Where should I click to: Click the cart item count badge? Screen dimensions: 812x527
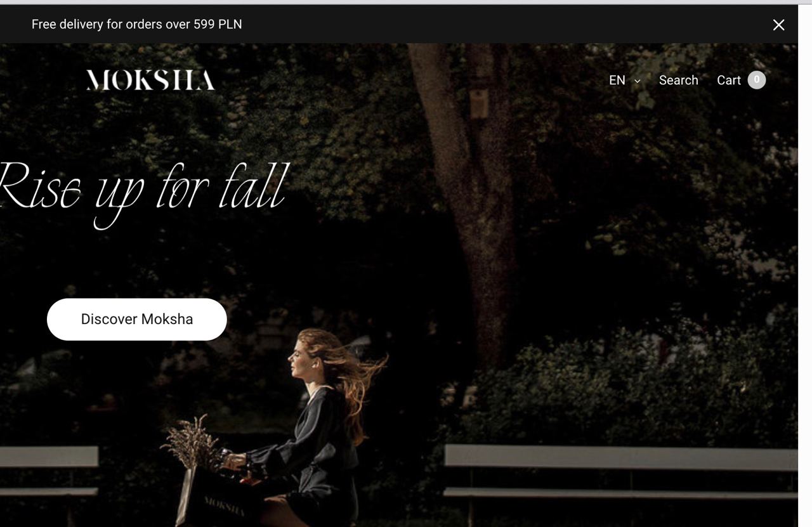757,80
